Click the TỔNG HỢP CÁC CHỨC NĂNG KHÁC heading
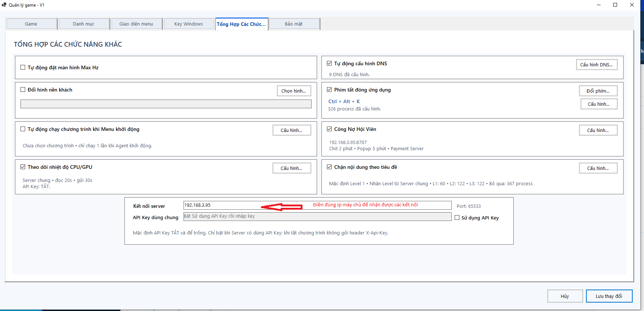The width and height of the screenshot is (644, 311). pyautogui.click(x=68, y=44)
